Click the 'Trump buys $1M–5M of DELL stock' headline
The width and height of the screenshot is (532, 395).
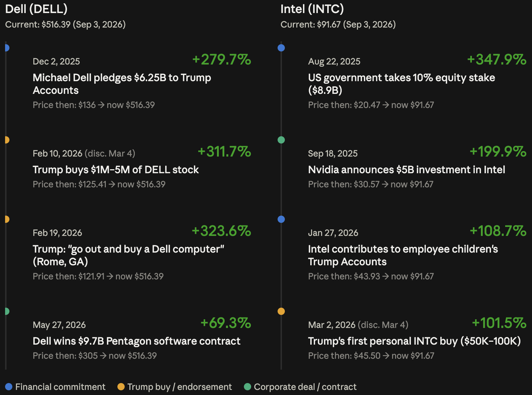point(116,170)
